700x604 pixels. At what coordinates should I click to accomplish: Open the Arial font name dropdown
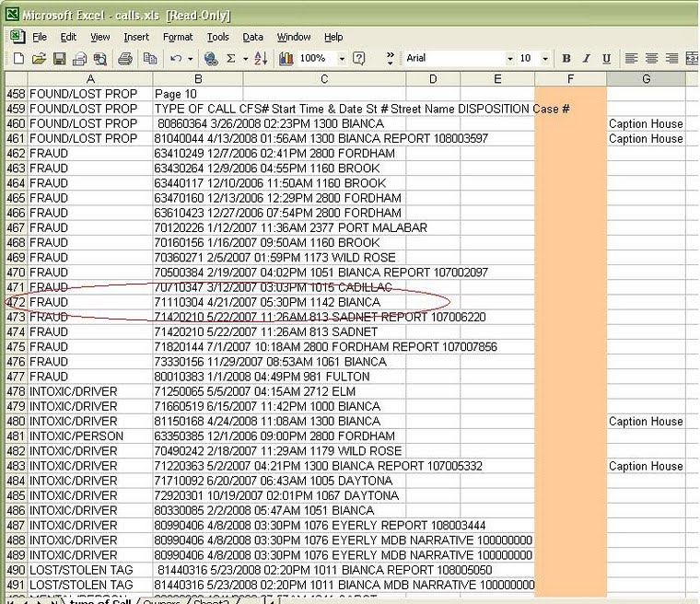tap(510, 59)
